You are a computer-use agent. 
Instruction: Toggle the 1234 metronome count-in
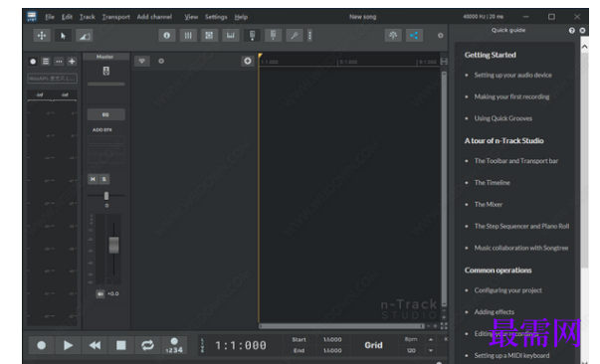(x=174, y=345)
